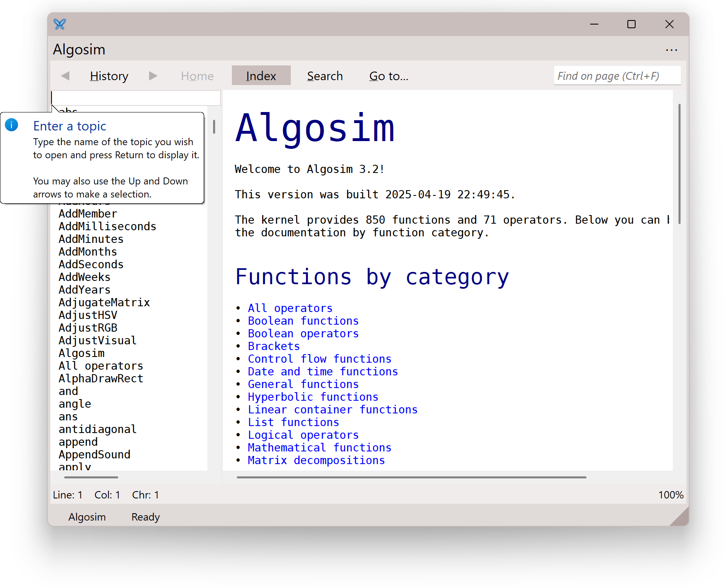This screenshot has height=588, width=728.
Task: Select AdjustVisual in the index list
Action: [97, 340]
